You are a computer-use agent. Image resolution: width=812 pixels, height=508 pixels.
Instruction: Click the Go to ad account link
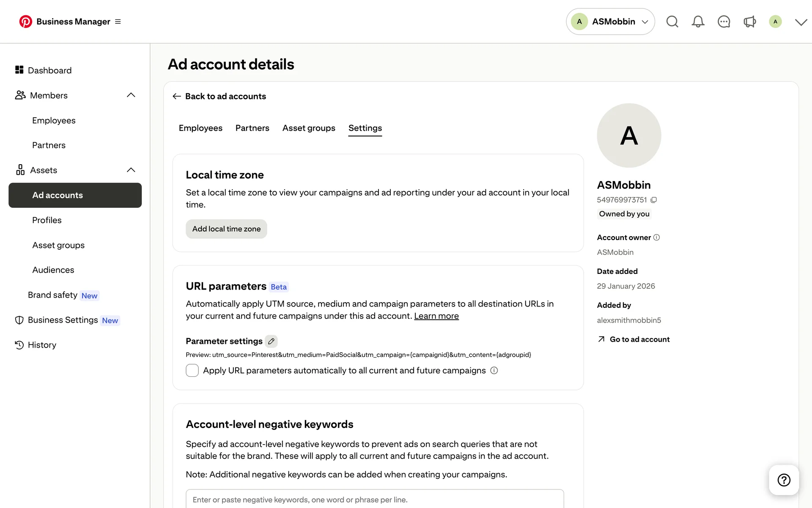(639, 340)
